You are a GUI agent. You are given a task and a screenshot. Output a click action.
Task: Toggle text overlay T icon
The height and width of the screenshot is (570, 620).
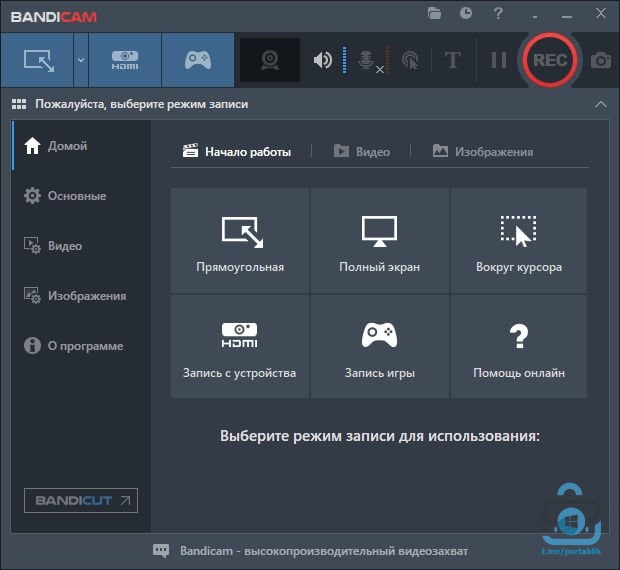point(453,60)
